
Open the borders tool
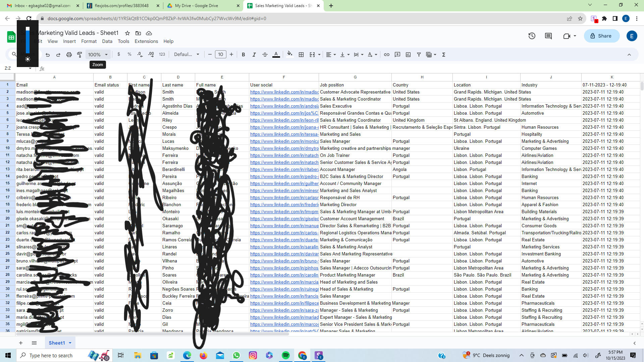tap(301, 55)
